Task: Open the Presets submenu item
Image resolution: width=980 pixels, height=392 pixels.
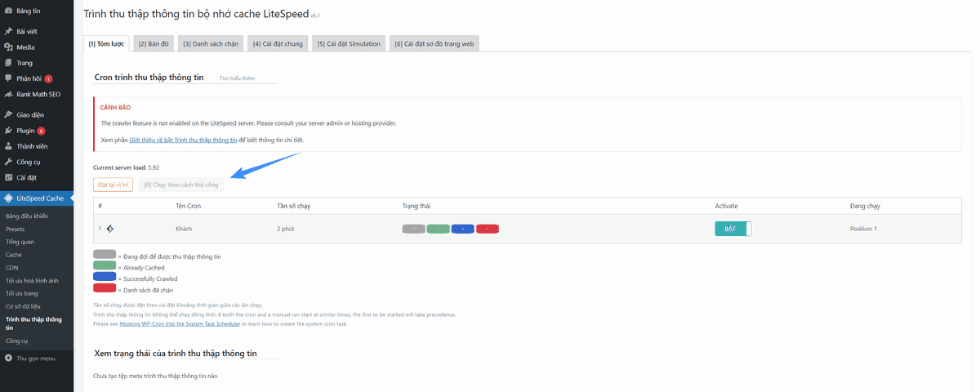Action: click(15, 229)
